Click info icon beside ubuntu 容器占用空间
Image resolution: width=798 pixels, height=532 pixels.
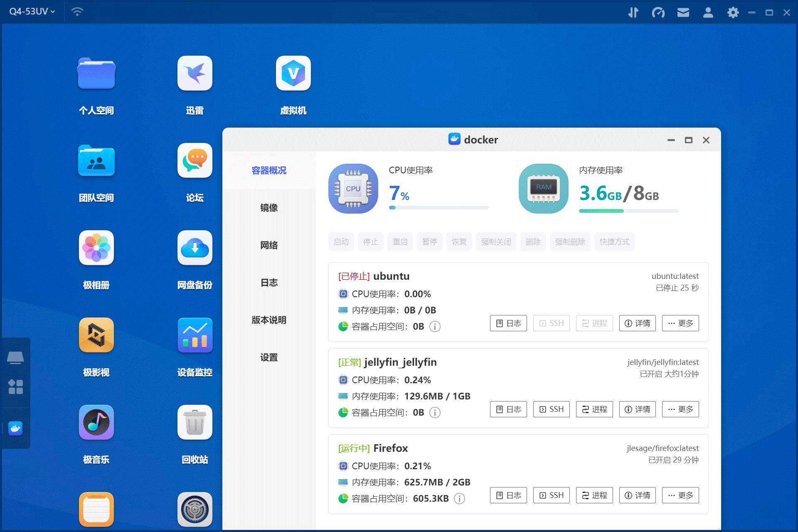pos(435,327)
